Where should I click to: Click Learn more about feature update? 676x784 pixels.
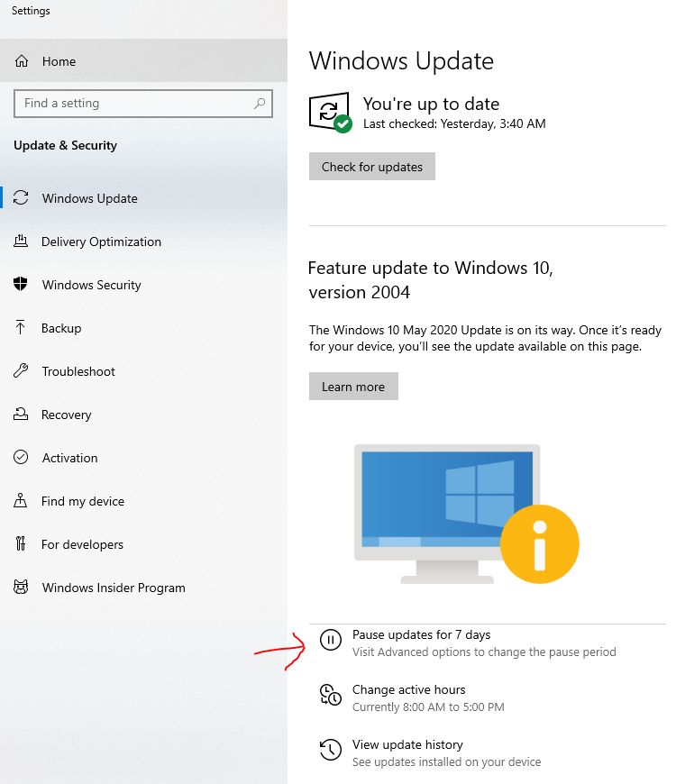coord(353,387)
